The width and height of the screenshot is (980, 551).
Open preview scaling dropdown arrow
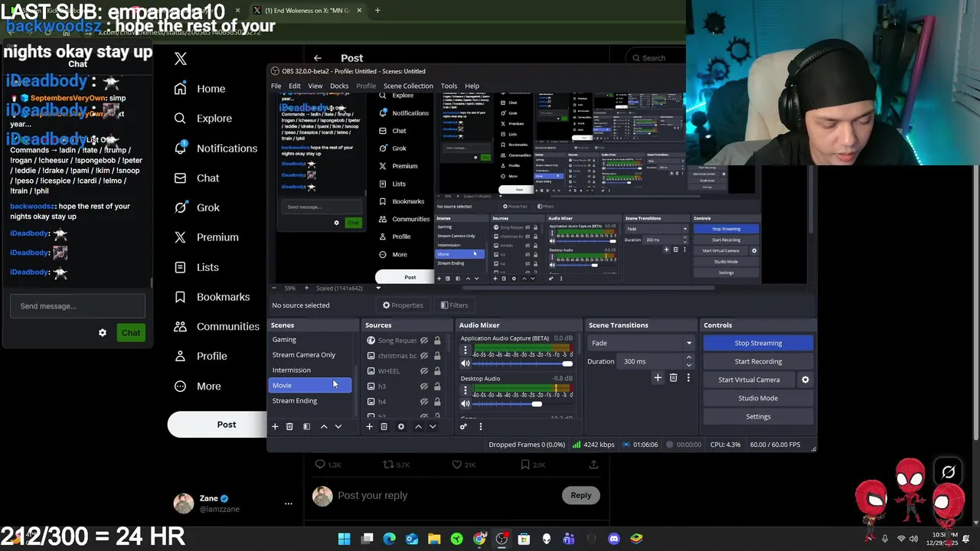[378, 289]
